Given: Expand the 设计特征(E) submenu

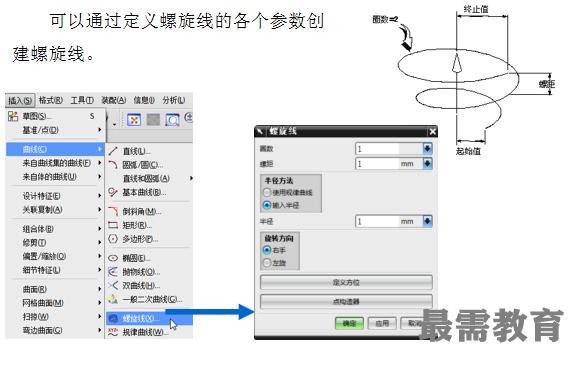Looking at the screenshot, I should [x=55, y=196].
